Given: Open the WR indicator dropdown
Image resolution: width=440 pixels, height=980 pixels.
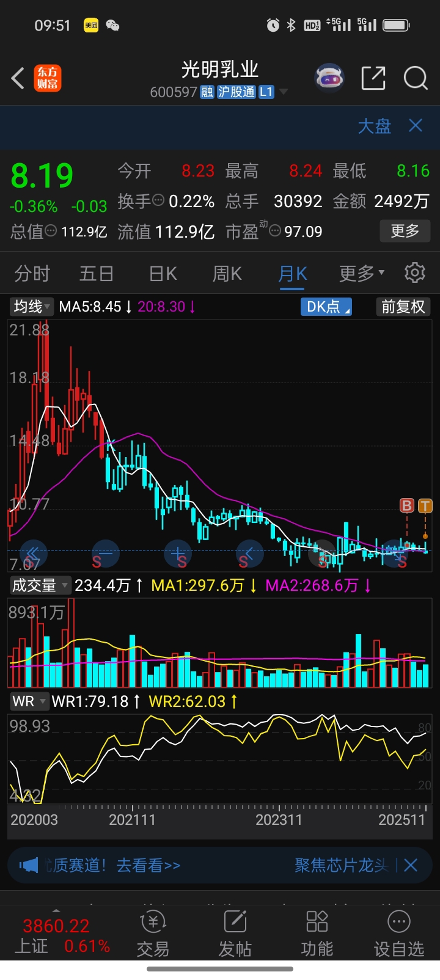Looking at the screenshot, I should (29, 701).
